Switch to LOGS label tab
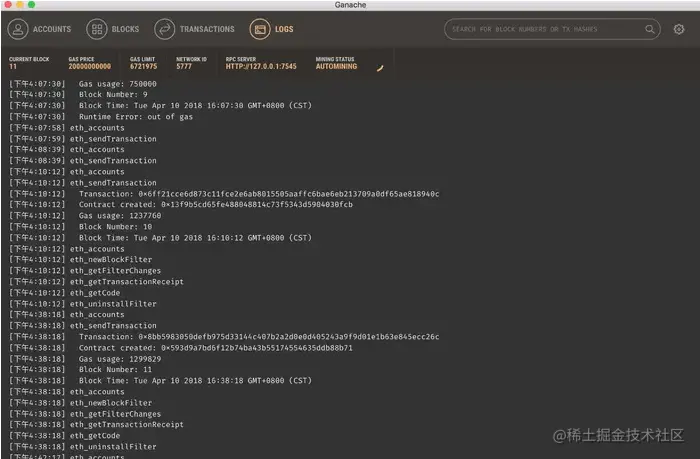The height and width of the screenshot is (459, 700). click(x=284, y=29)
